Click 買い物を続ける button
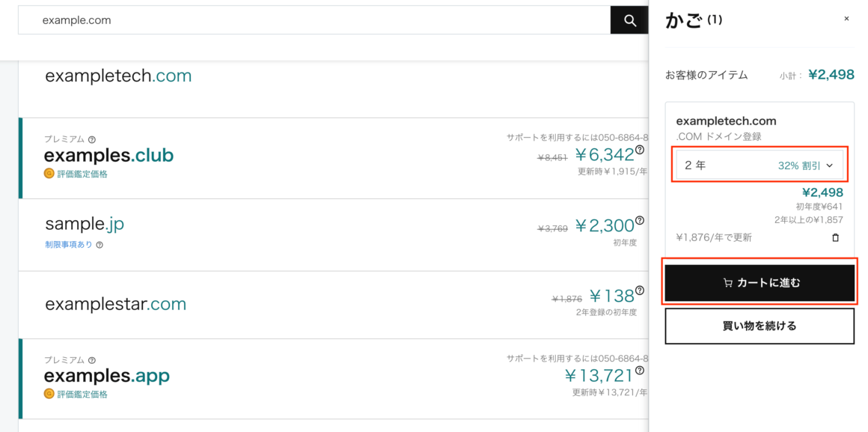The height and width of the screenshot is (432, 868). pos(759,326)
